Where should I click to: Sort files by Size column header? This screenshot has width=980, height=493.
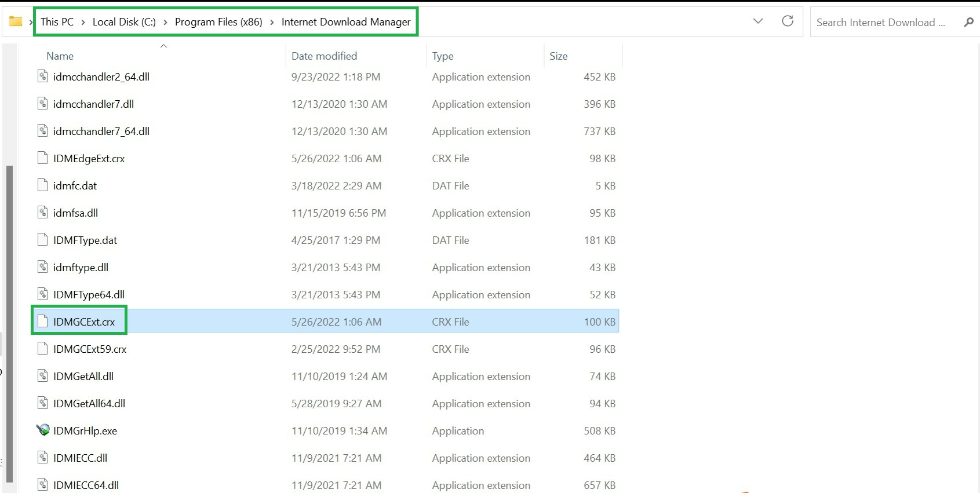click(x=559, y=56)
